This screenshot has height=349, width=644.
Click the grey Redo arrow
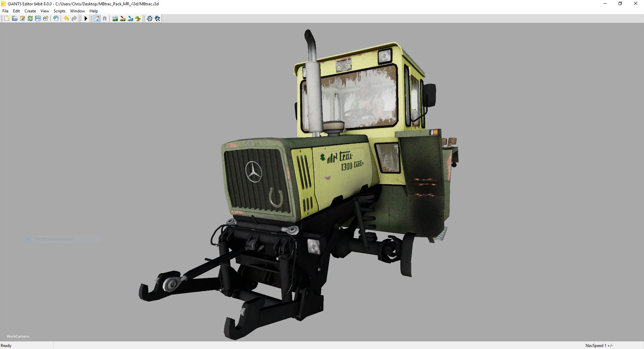(x=74, y=18)
